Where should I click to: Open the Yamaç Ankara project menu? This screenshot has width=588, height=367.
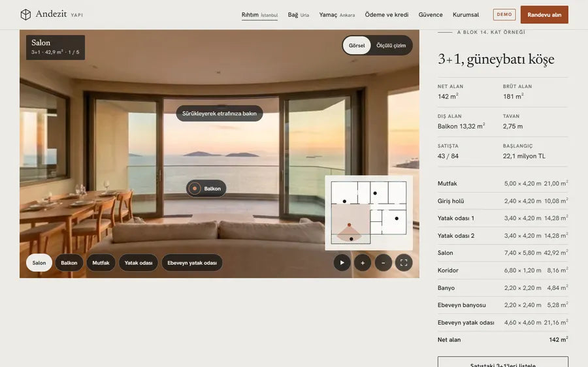click(336, 14)
